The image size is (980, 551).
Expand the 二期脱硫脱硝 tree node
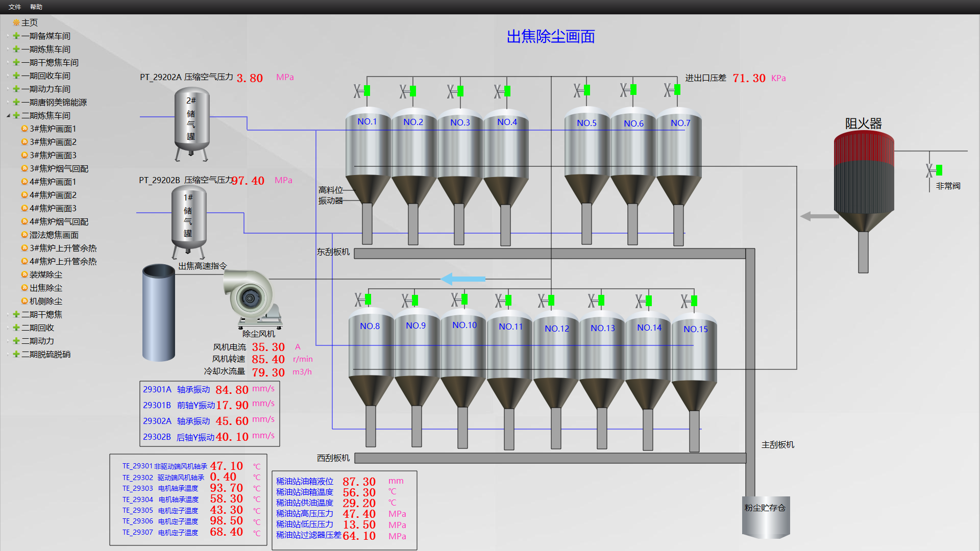coord(8,355)
